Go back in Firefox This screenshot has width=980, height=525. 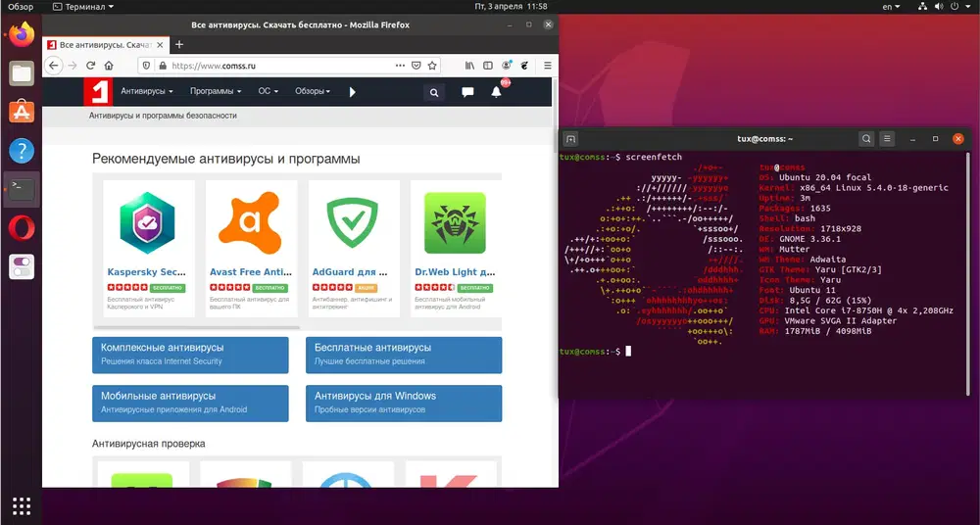coord(54,66)
